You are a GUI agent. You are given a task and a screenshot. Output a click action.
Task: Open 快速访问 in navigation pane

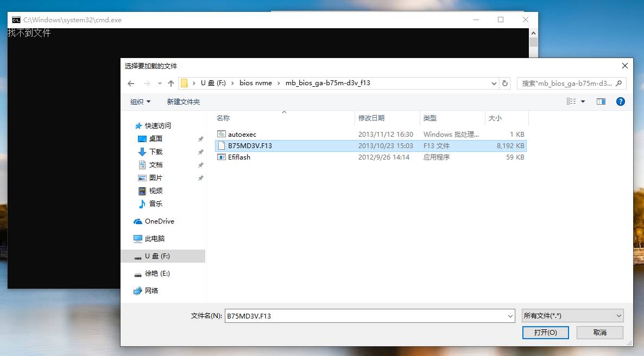point(157,126)
